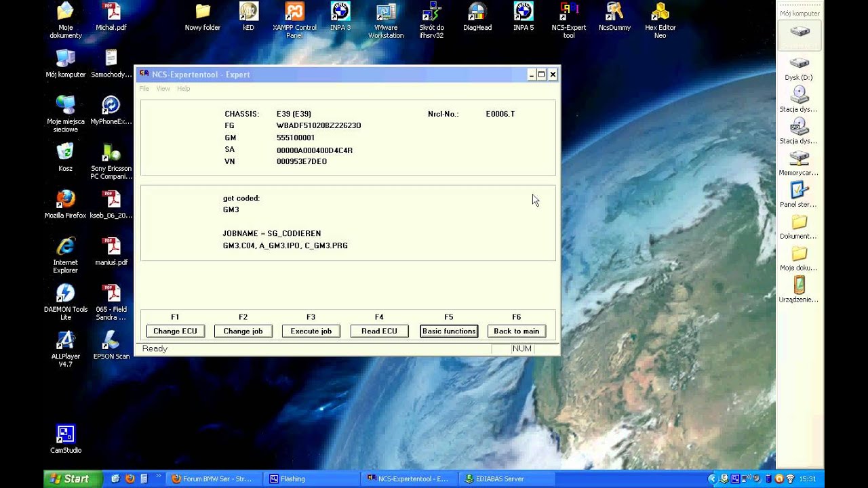
Task: Open Basic functions
Action: click(x=449, y=331)
